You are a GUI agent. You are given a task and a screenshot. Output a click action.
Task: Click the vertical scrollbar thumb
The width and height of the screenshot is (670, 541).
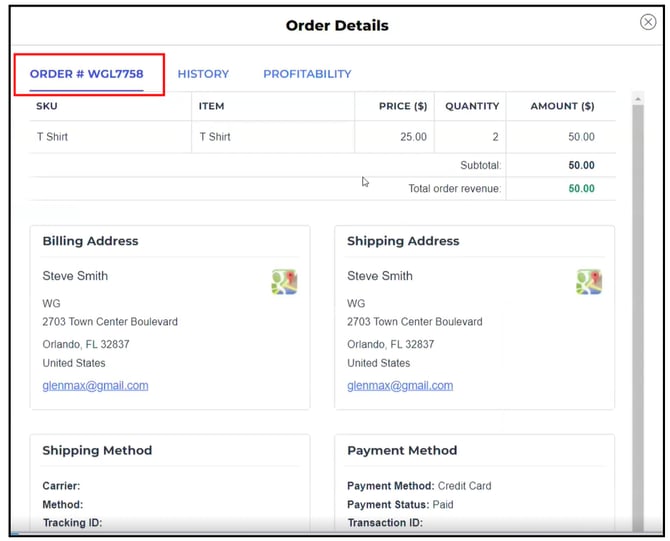tap(638, 300)
